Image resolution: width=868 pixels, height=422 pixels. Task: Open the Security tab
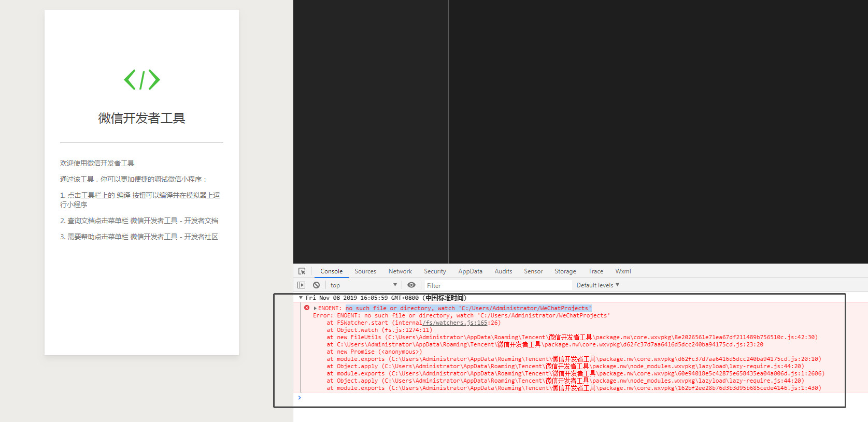pos(435,271)
